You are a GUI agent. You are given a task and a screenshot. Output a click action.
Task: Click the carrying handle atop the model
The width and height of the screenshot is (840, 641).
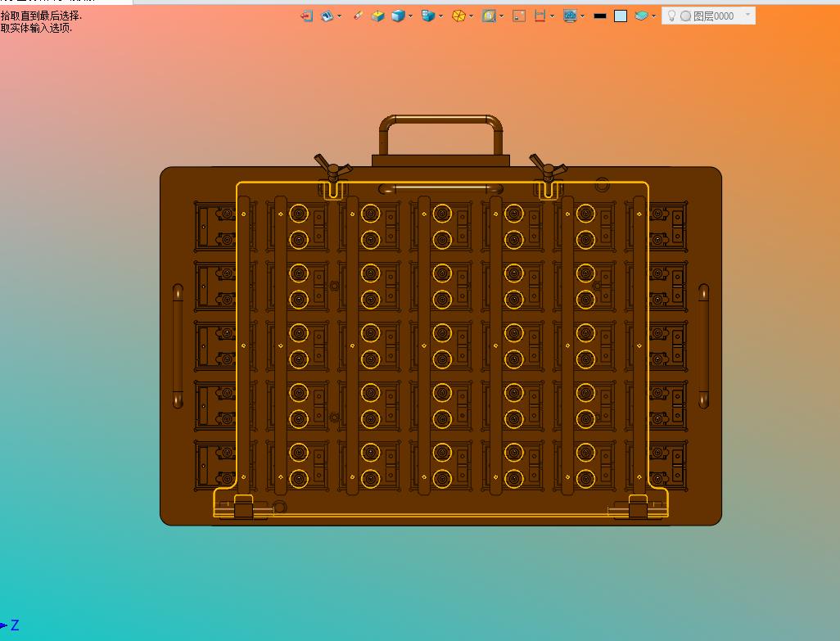click(x=441, y=135)
